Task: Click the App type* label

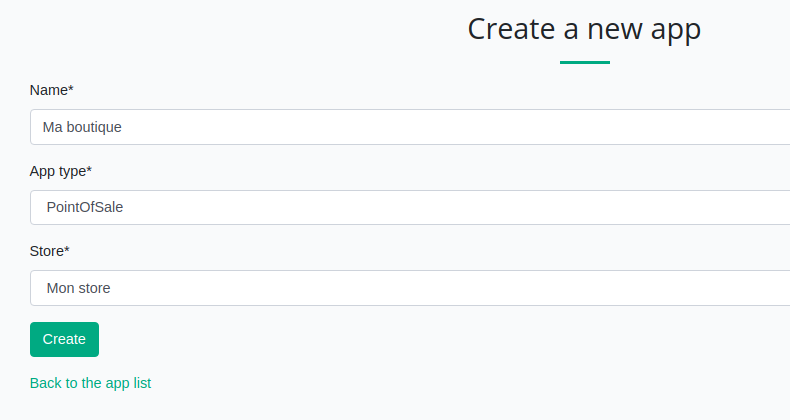Action: (x=61, y=171)
